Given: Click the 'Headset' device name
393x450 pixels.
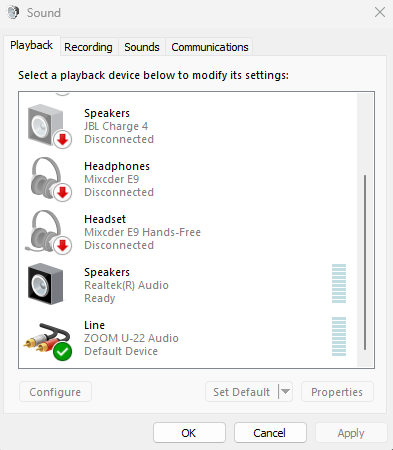Looking at the screenshot, I should [x=105, y=219].
